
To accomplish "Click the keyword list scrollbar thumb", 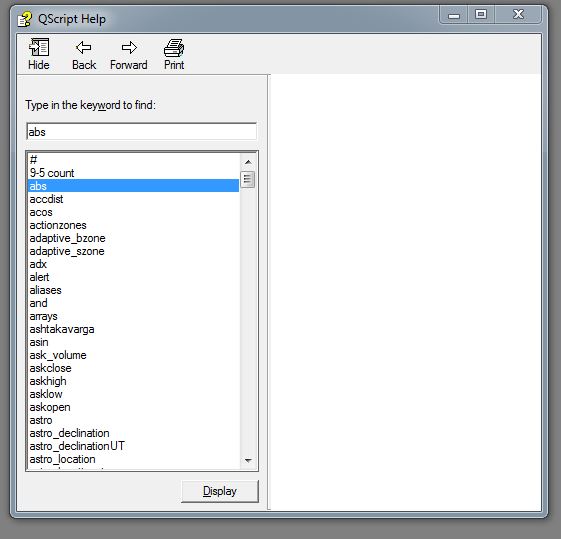I will point(248,179).
